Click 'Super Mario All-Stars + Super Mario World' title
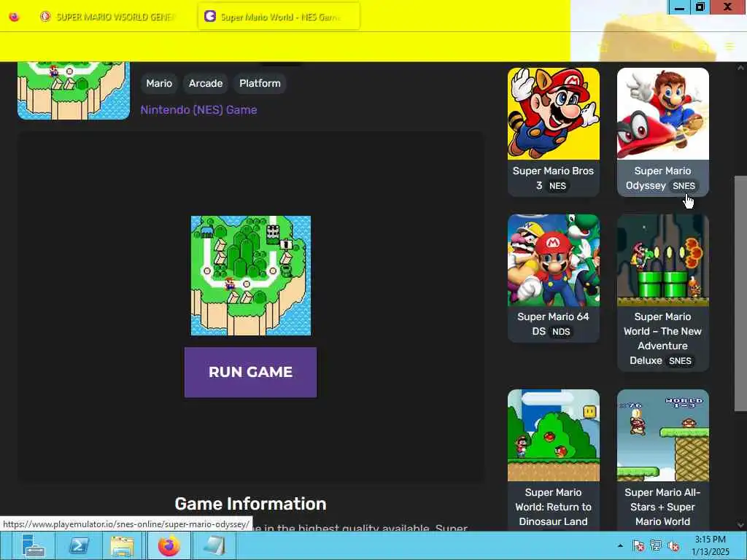747x560 pixels. (x=662, y=507)
